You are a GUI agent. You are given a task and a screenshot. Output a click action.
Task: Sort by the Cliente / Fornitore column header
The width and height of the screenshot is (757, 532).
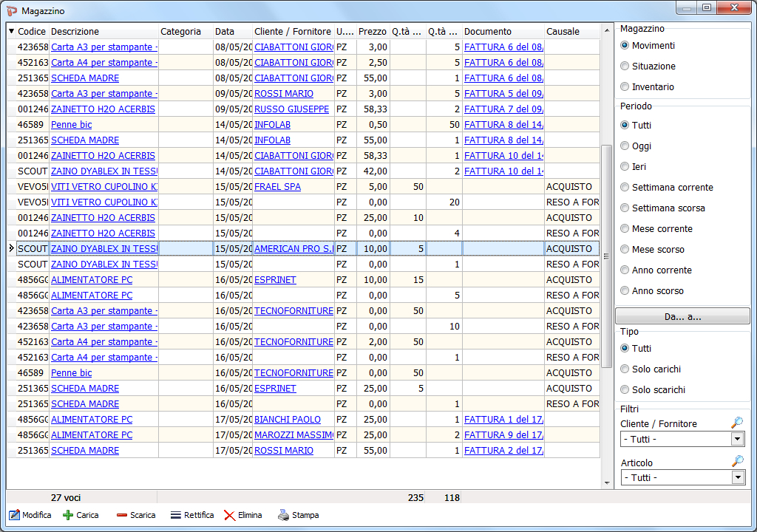293,31
